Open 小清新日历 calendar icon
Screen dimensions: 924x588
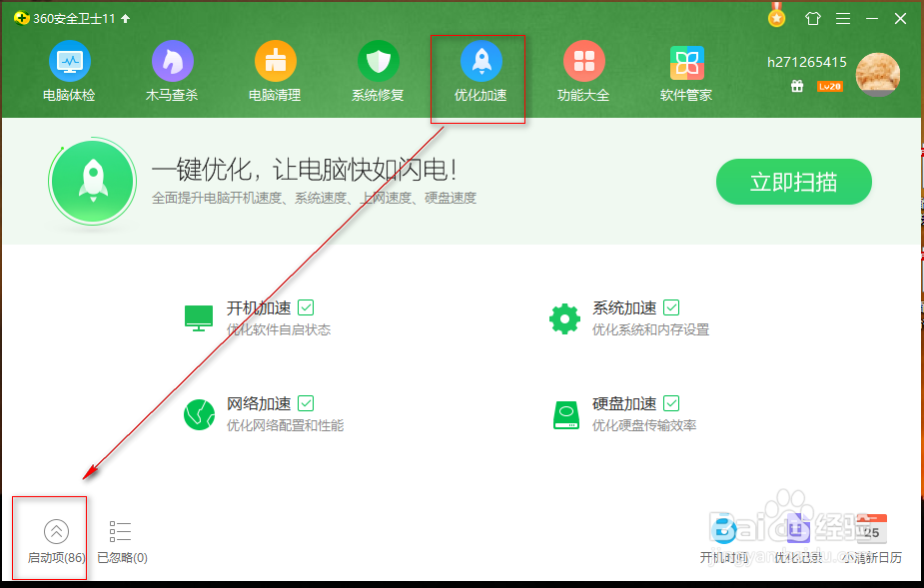(871, 527)
